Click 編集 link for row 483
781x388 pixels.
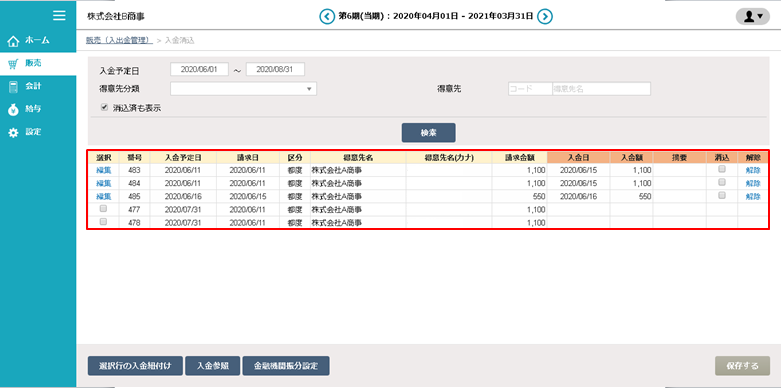[104, 170]
